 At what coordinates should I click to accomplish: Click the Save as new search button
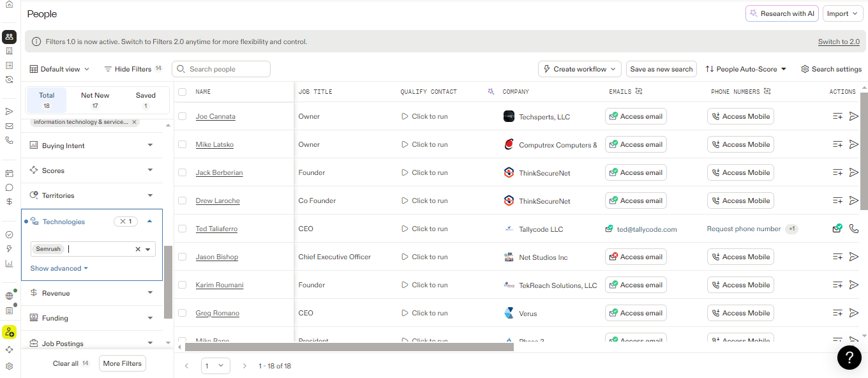661,69
